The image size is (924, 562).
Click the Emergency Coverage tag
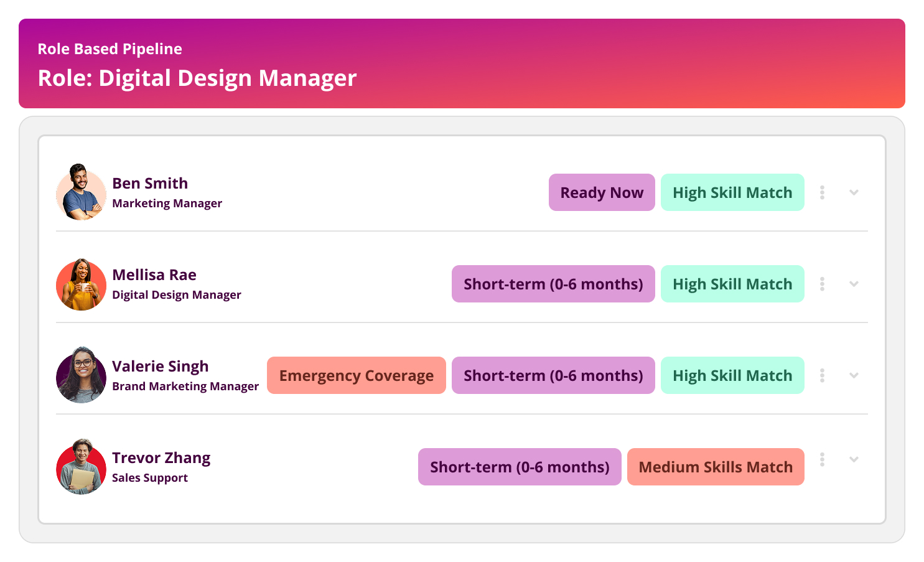357,375
